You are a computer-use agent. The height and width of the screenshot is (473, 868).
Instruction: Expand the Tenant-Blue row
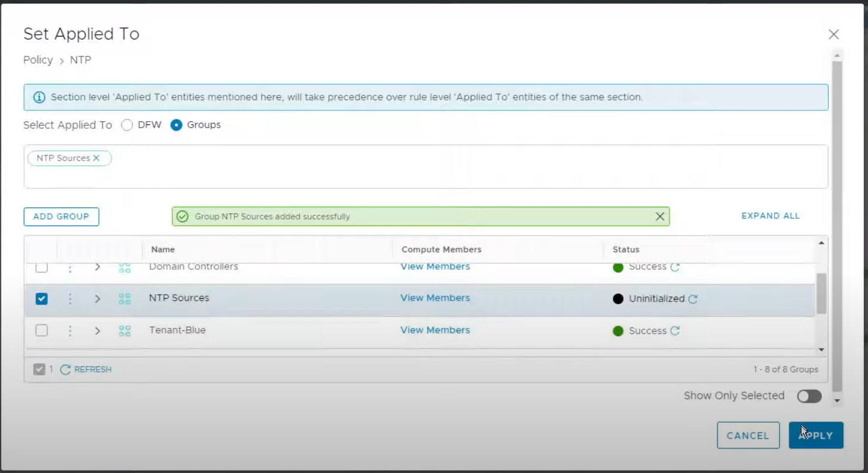click(98, 331)
